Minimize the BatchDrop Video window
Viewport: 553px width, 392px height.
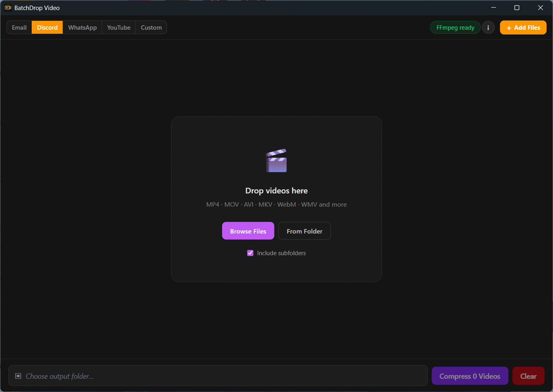click(x=494, y=8)
